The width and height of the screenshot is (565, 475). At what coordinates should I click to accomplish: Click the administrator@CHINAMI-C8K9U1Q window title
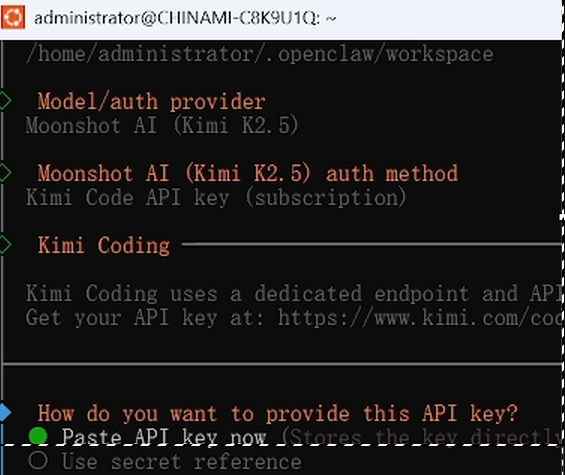pos(185,17)
